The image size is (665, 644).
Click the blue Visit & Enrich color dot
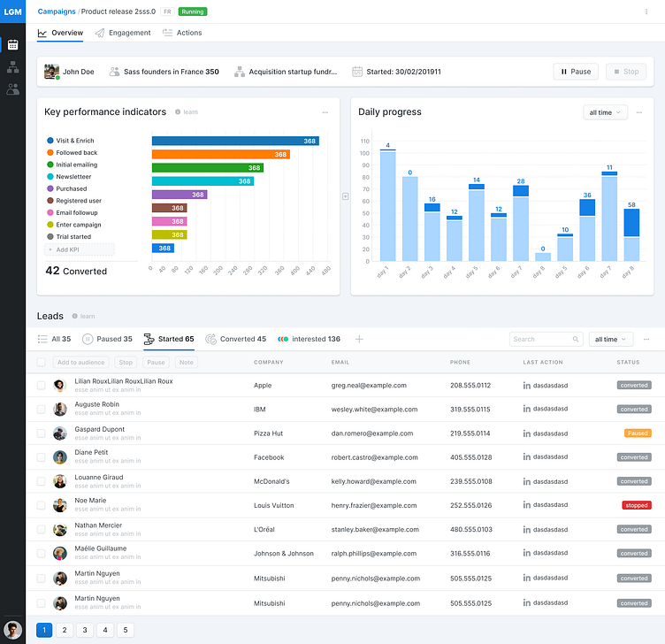pos(50,141)
